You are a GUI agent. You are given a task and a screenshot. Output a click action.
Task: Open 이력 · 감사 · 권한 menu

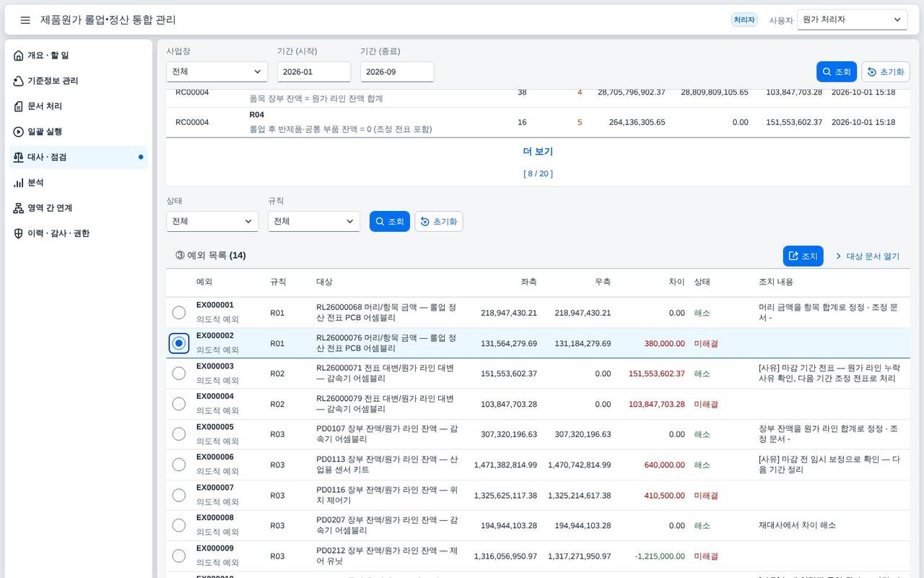point(79,233)
